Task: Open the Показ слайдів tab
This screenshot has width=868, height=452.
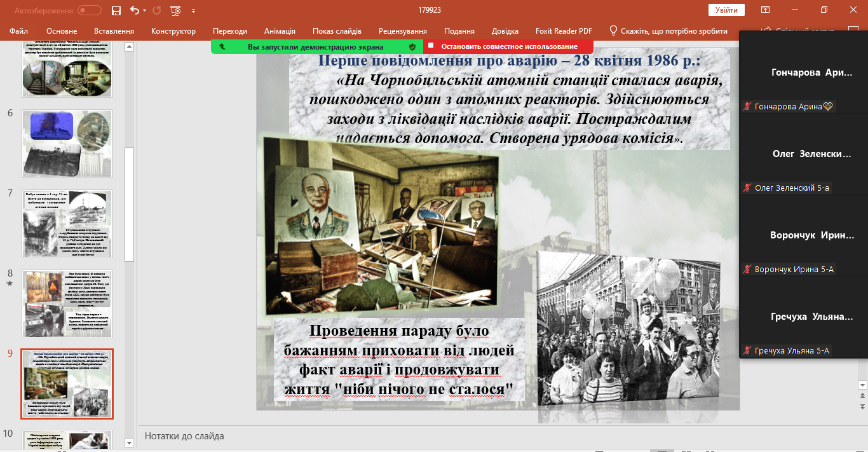Action: point(337,31)
